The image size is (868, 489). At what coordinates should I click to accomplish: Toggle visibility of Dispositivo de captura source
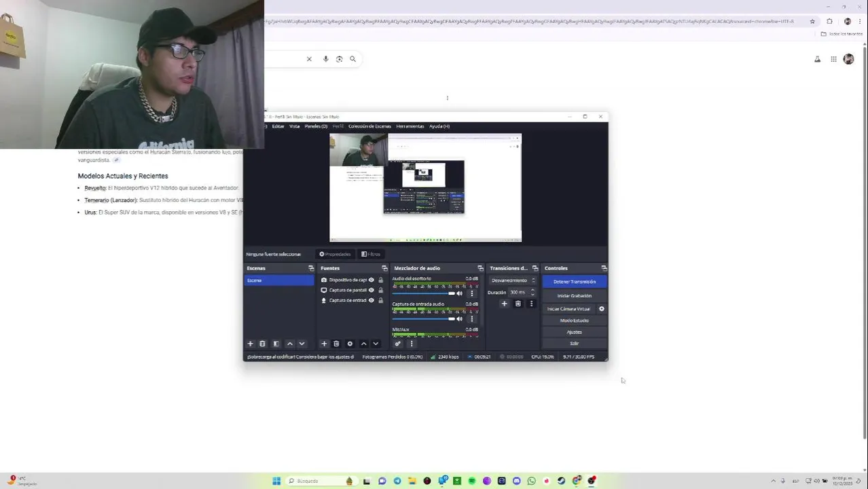point(371,280)
